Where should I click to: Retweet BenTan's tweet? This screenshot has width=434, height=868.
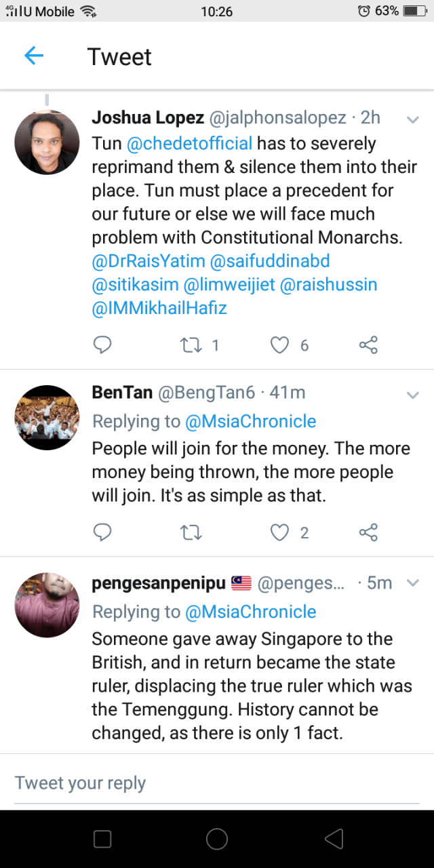[191, 532]
